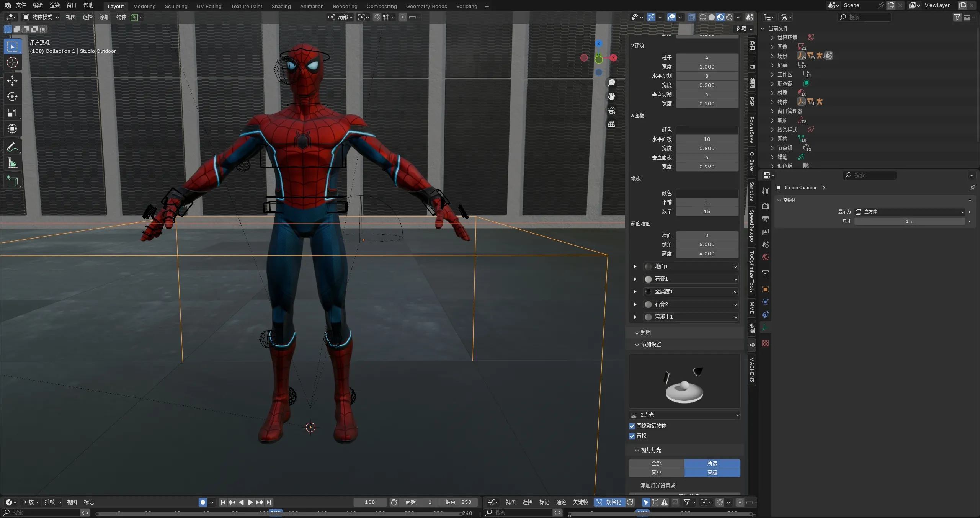
Task: Click the 全部 lighting scope button
Action: (x=656, y=463)
